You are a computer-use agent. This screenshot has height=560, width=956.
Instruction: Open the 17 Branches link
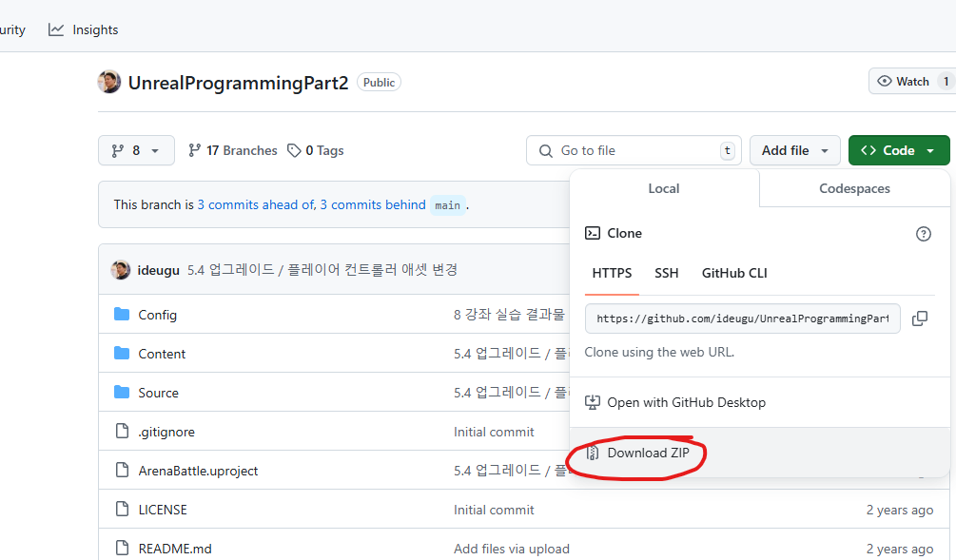pyautogui.click(x=232, y=150)
